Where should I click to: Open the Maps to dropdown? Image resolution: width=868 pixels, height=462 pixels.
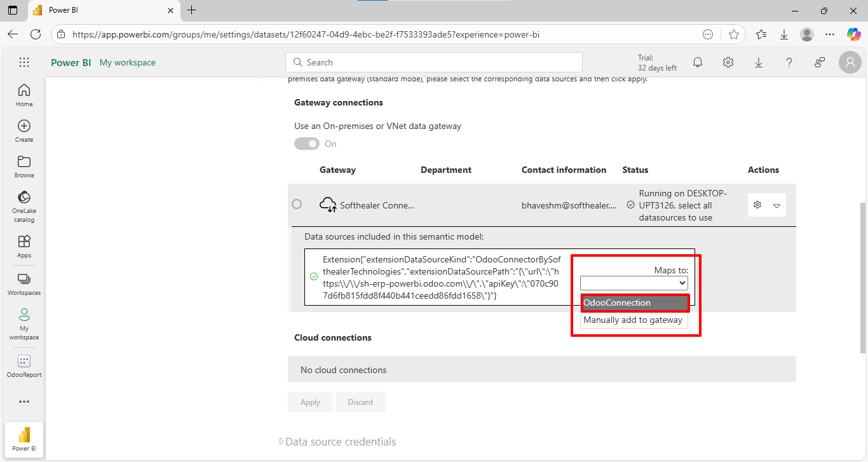pyautogui.click(x=634, y=283)
